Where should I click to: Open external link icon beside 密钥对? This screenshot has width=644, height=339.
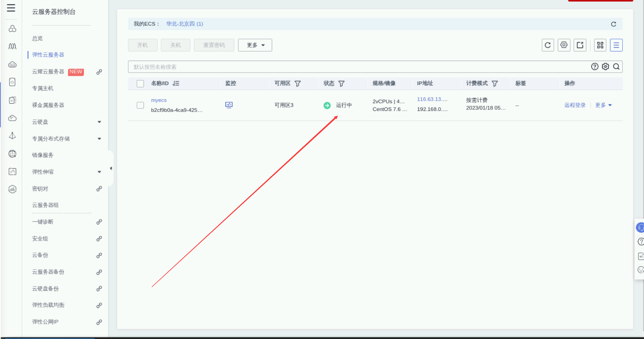click(99, 189)
